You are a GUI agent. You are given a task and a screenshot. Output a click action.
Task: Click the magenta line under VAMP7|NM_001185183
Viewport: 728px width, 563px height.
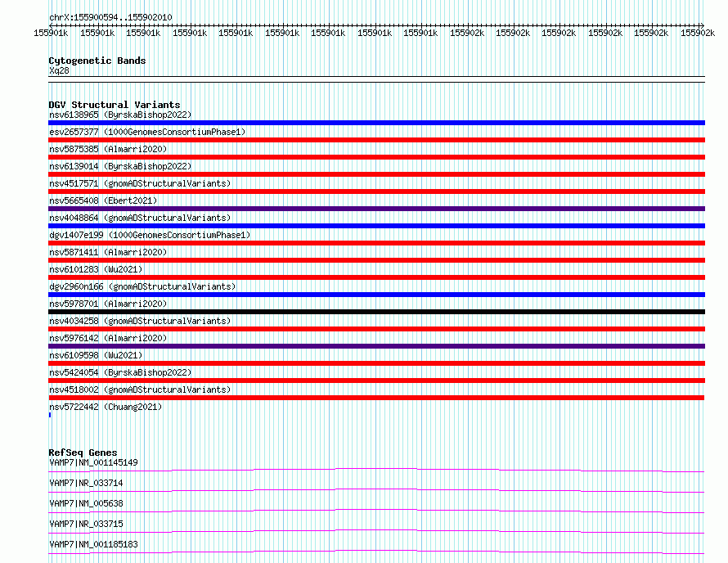click(x=376, y=552)
